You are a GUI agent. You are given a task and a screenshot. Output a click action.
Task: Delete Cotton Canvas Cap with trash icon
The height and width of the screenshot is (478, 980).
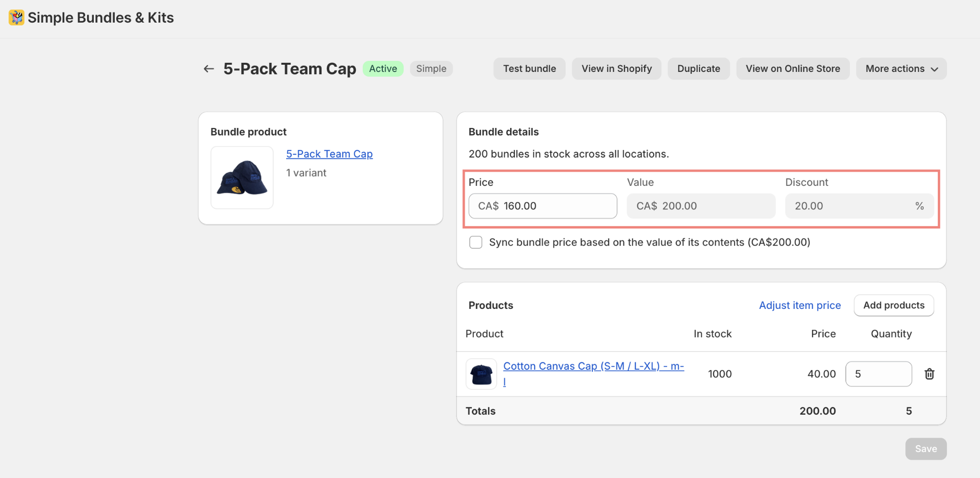929,374
